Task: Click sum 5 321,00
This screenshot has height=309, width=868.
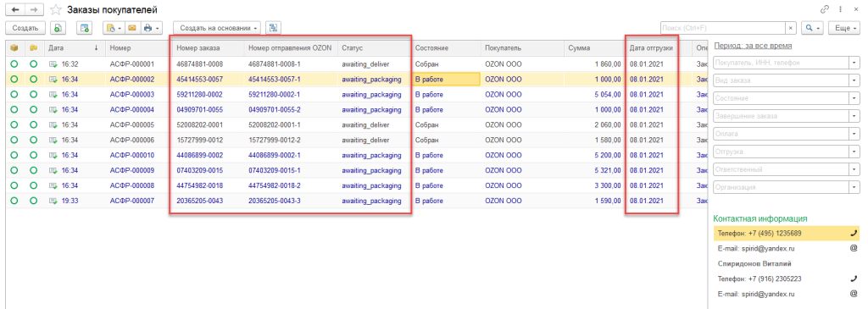Action: [x=609, y=169]
